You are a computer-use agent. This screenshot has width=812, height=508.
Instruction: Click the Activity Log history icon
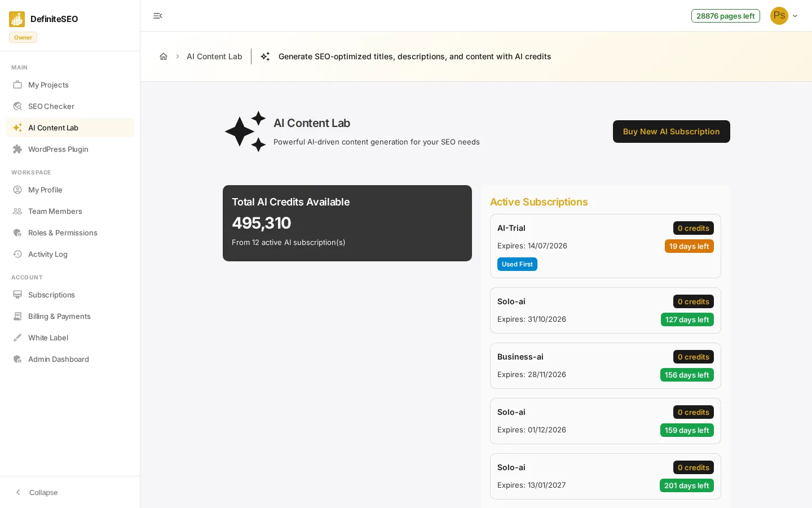tap(17, 254)
